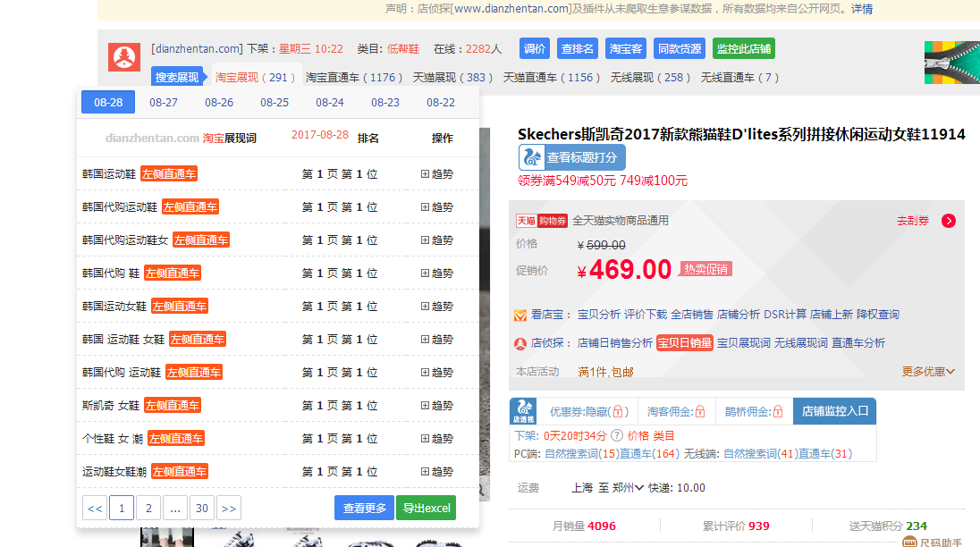This screenshot has height=547, width=980.
Task: Click the lock icon next to 鹊桥佣金
Action: point(778,412)
